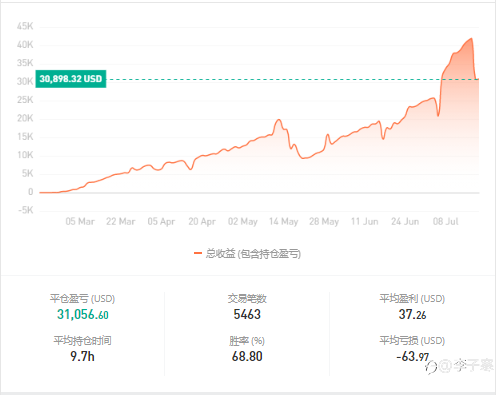This screenshot has height=395, width=500.
Task: Click the -63.97 average loss value
Action: coord(412,357)
